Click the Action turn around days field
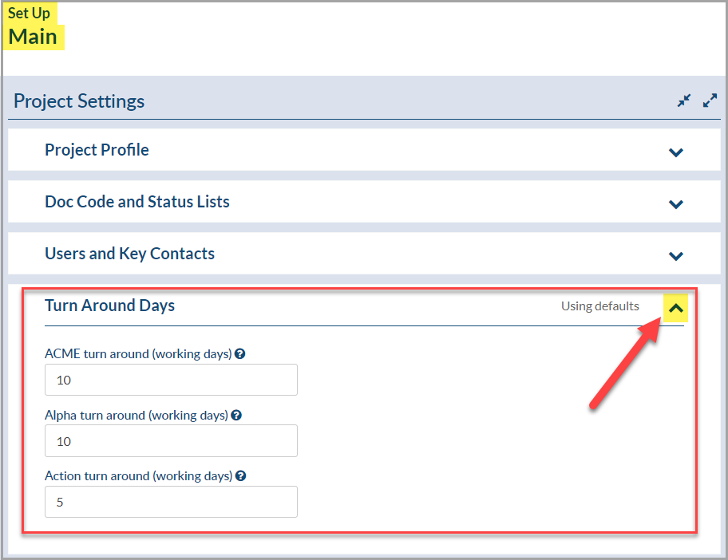 (171, 502)
